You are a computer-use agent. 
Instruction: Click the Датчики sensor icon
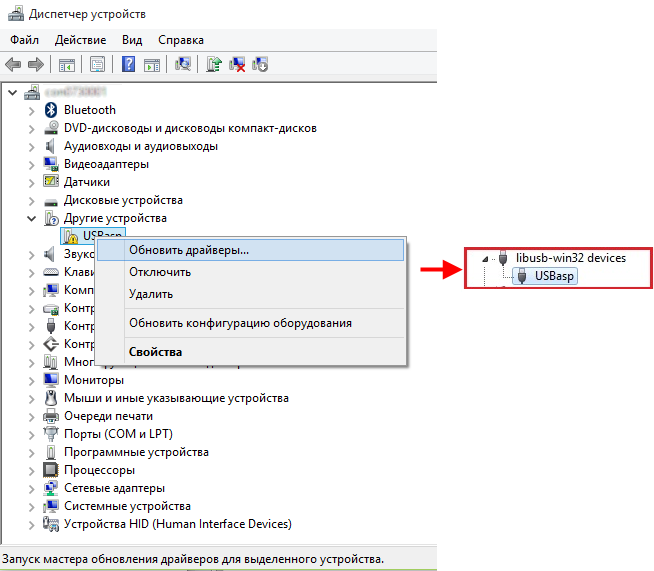(51, 181)
